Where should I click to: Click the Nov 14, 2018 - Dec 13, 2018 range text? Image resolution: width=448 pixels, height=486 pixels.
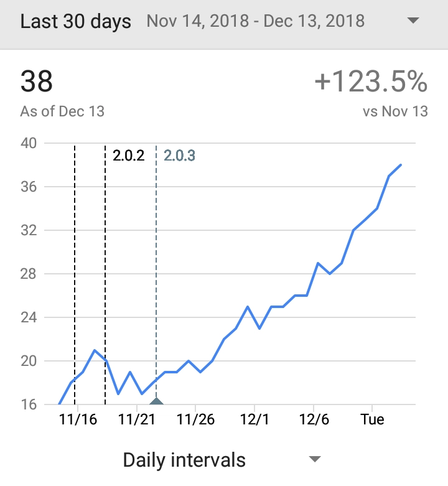tap(256, 21)
